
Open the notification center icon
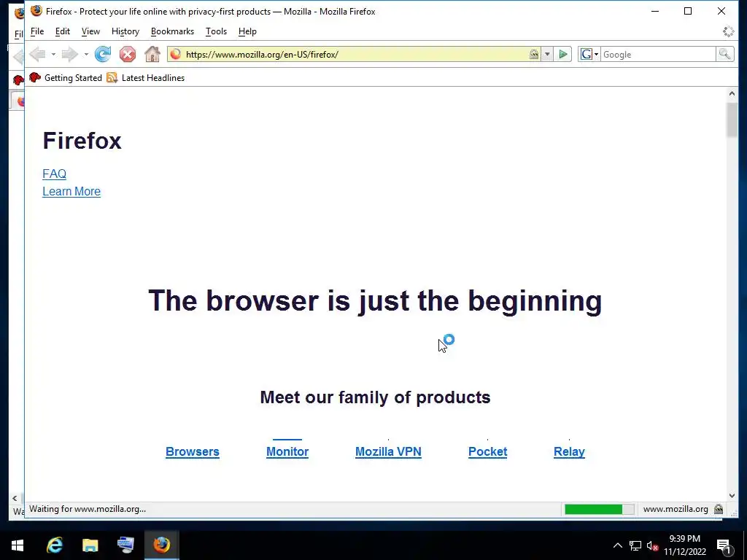coord(724,546)
